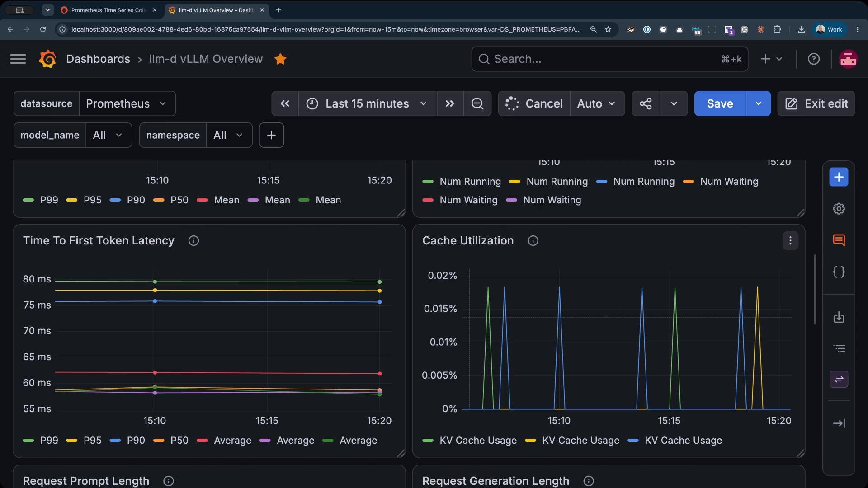Open the annotations comment icon in sidebar

tap(839, 240)
